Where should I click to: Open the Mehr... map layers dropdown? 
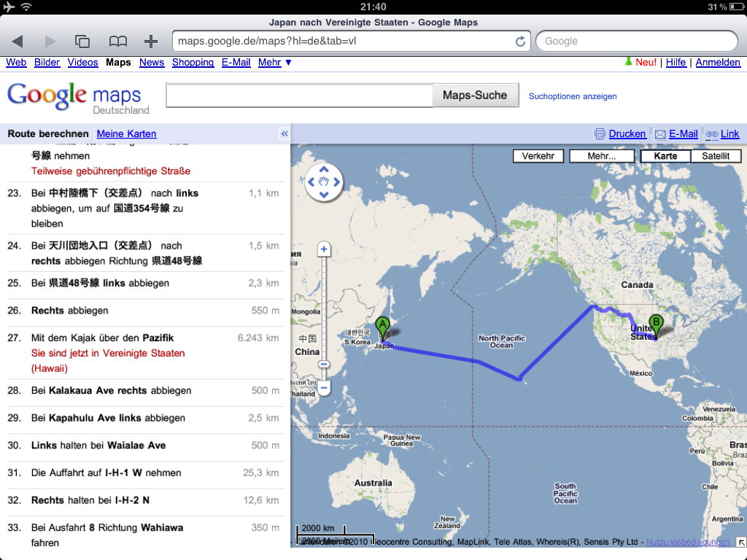pos(602,156)
